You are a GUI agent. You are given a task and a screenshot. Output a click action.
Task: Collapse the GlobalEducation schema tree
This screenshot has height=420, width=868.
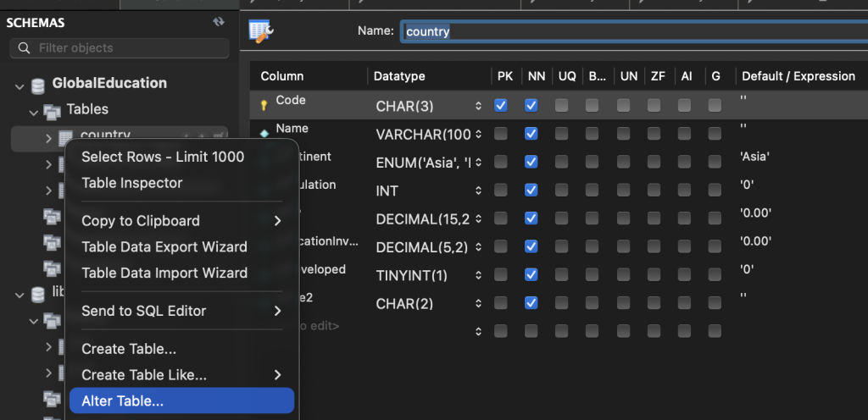19,84
